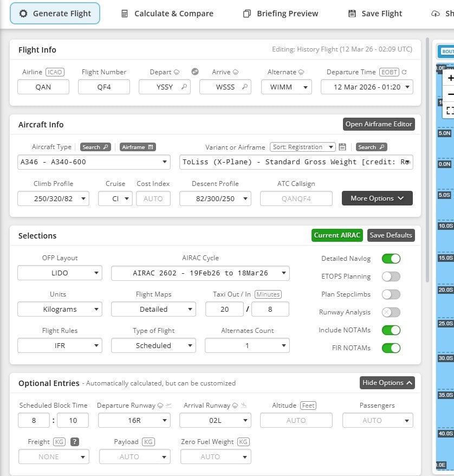Image resolution: width=454 pixels, height=476 pixels.
Task: Open the Aircraft Type A346 dropdown
Action: pos(94,162)
